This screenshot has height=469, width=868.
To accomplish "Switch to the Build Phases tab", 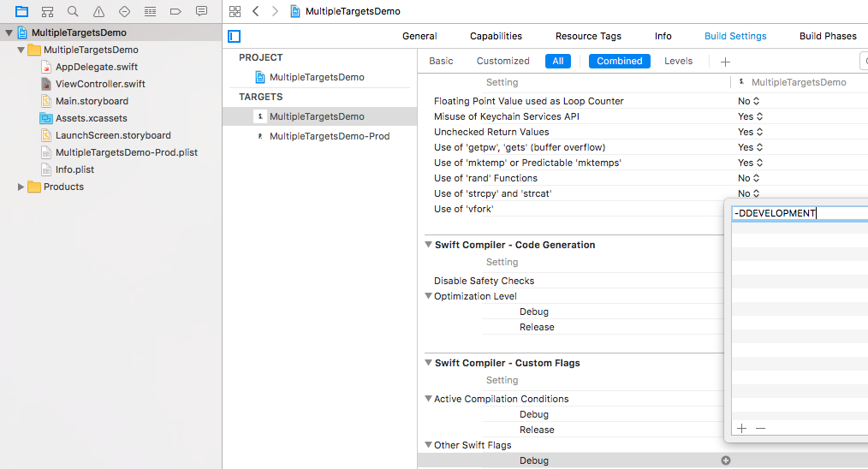I will tap(827, 36).
